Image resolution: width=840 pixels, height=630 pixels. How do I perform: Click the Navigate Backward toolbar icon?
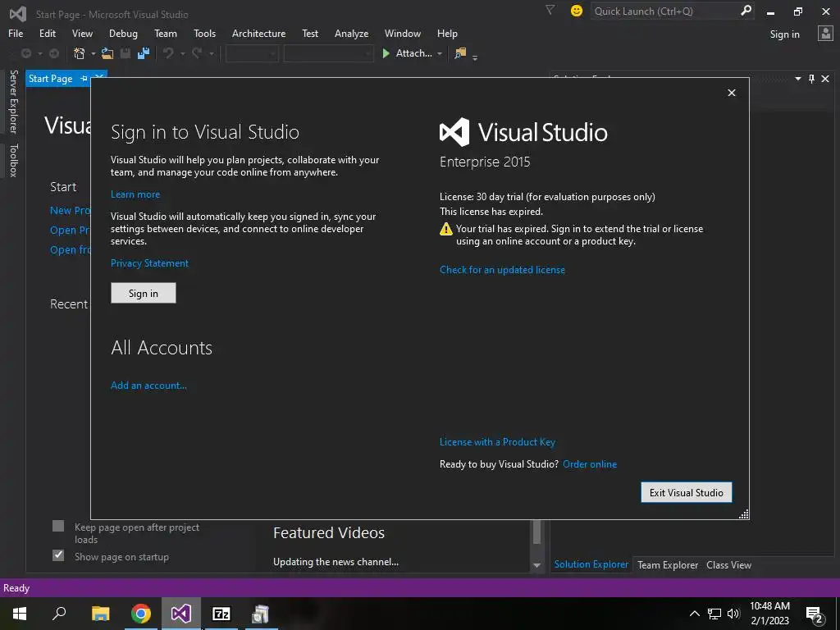point(25,53)
